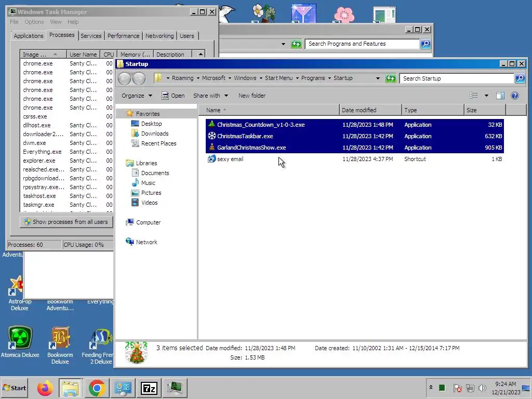Change view icon in Startup toolbar

point(474,96)
